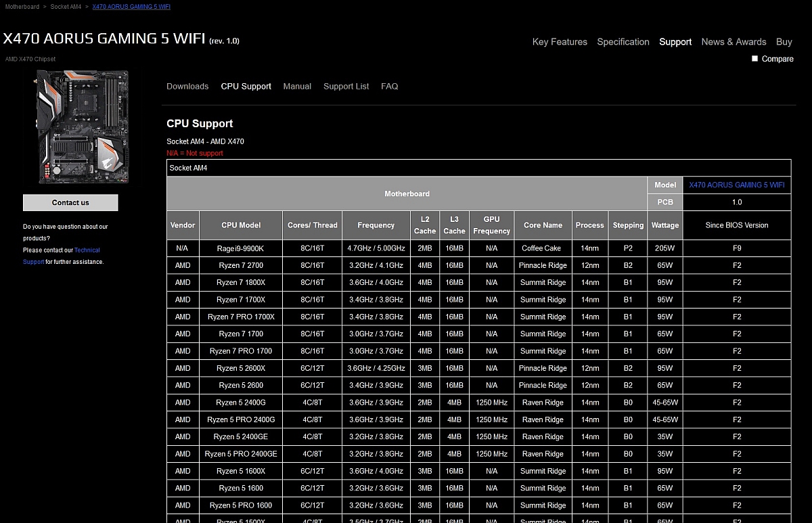
Task: Select the Support navigation item
Action: click(675, 42)
